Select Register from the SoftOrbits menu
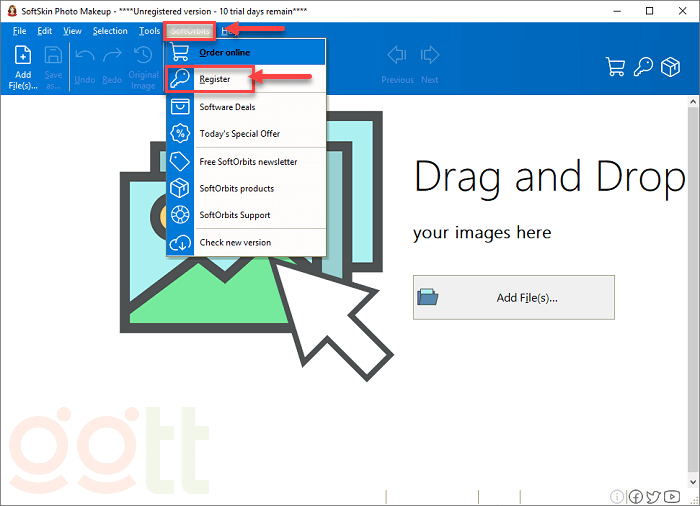700x506 pixels. (214, 78)
